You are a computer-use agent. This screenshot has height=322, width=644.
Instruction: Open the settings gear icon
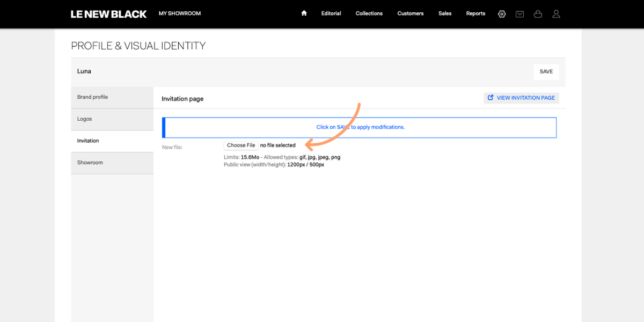502,14
